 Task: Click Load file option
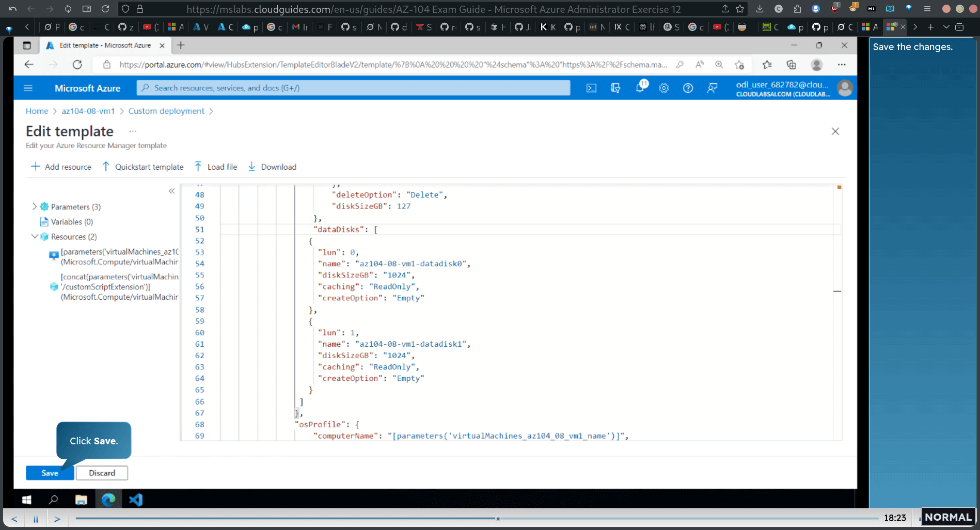coord(216,167)
